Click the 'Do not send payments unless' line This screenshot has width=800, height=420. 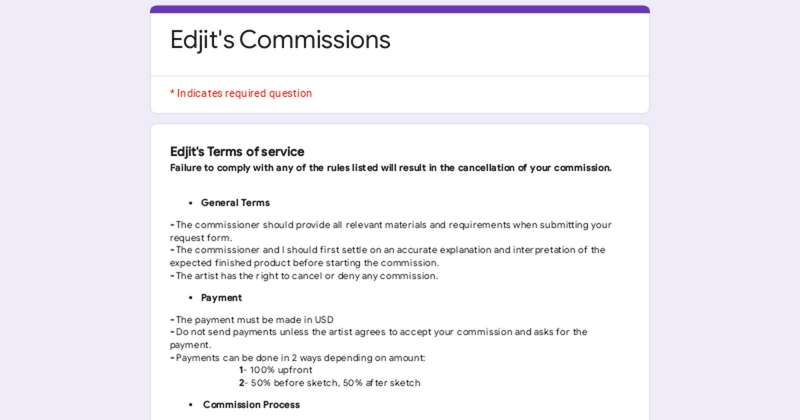(x=379, y=332)
